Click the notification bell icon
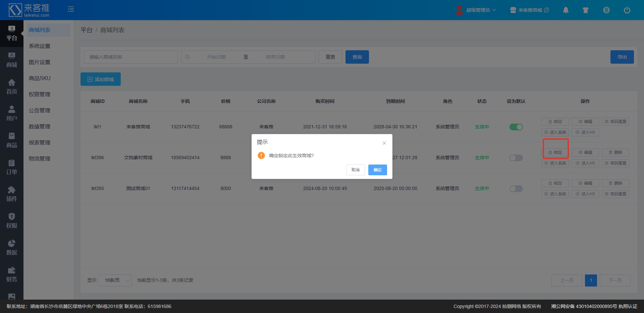 tap(566, 10)
